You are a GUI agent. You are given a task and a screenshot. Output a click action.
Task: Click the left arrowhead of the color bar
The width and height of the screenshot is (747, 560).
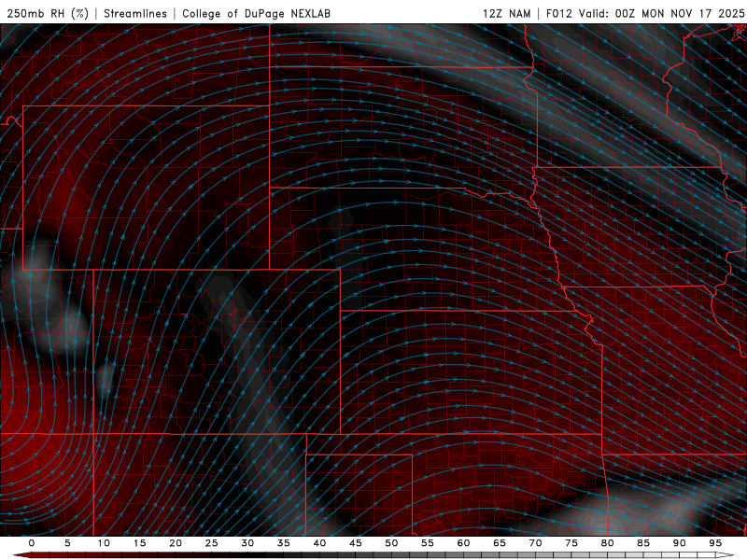click(x=21, y=555)
